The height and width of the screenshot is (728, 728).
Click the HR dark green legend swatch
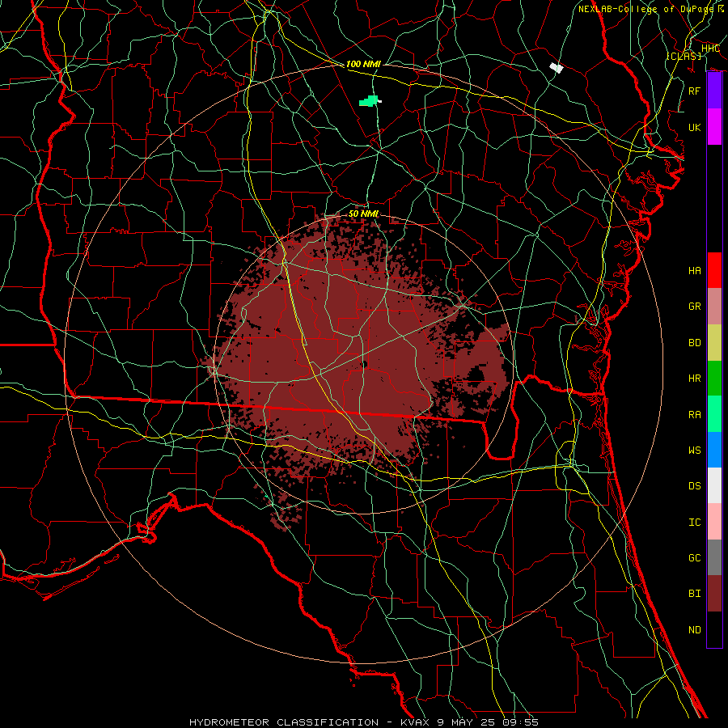coord(714,379)
